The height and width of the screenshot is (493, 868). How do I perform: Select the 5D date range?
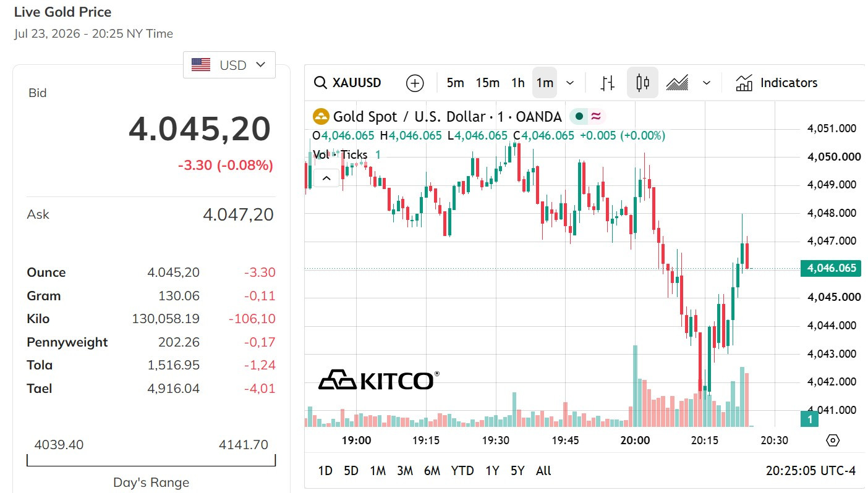click(x=351, y=471)
